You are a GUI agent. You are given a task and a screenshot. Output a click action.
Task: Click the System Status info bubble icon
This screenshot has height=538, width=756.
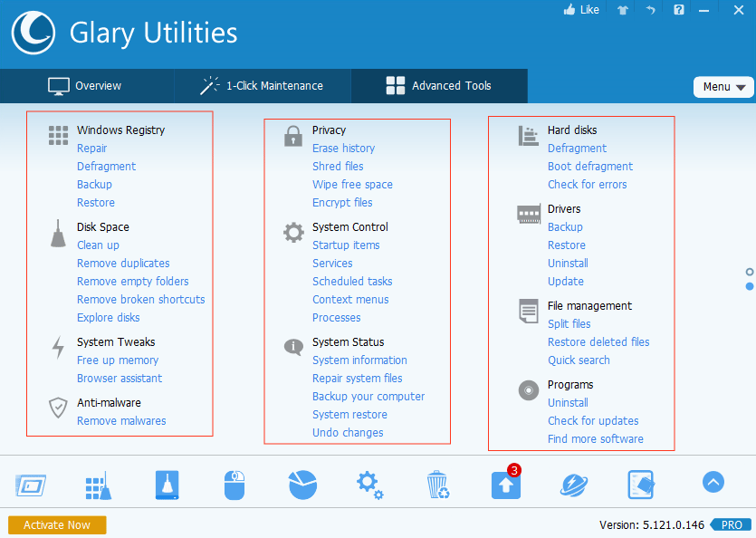pyautogui.click(x=293, y=347)
